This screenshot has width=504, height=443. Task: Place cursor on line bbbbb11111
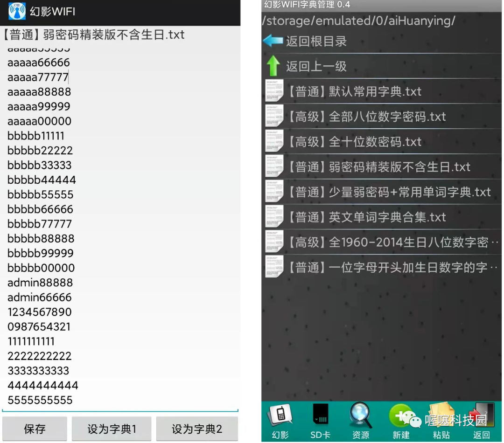[x=35, y=136]
